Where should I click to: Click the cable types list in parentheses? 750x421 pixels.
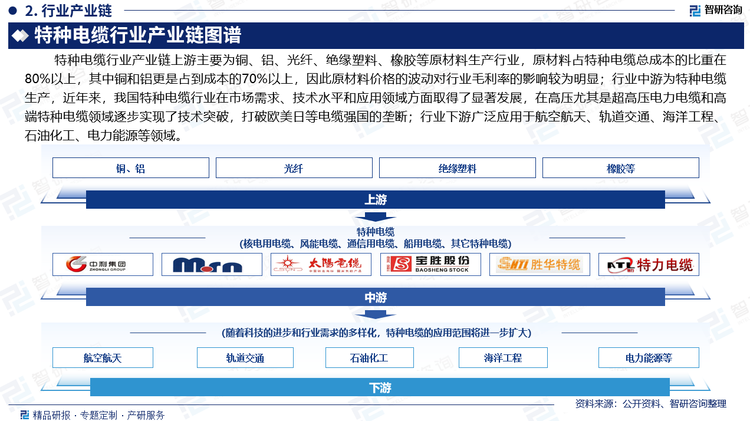coord(375,244)
